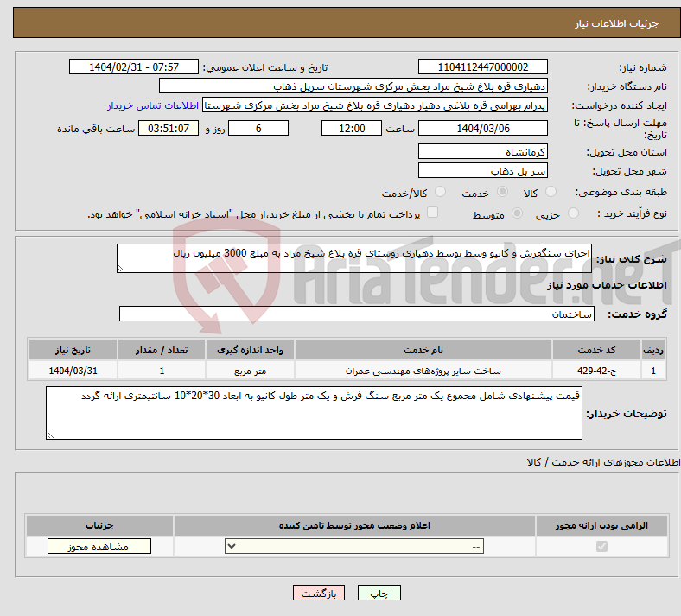Click the شهر محل تحویل field سر پل ذهاب
The image size is (681, 616).
(483, 170)
